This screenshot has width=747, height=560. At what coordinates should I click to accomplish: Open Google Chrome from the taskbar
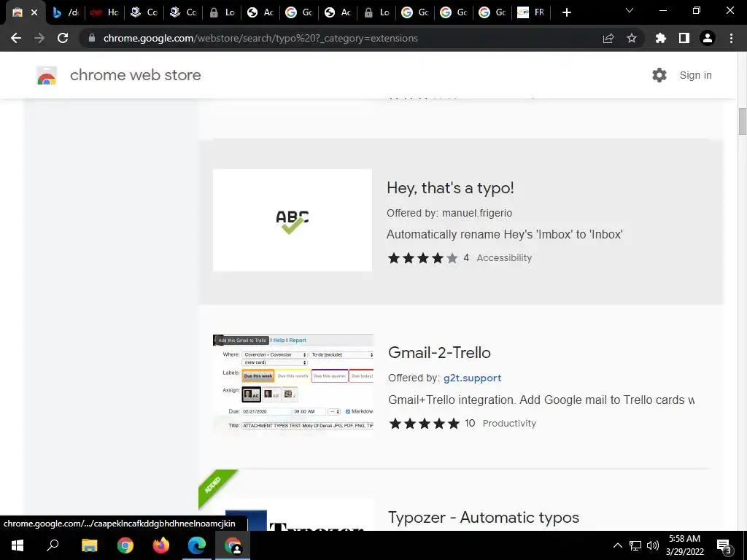125,545
